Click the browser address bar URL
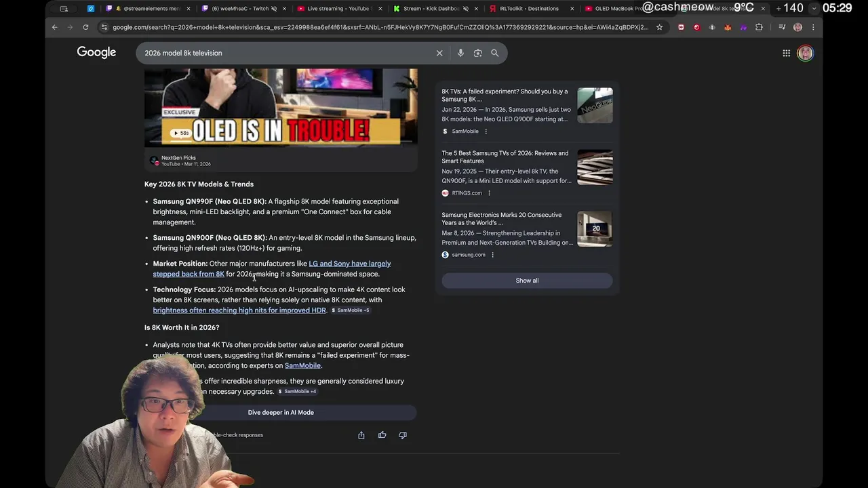The height and width of the screenshot is (488, 868). 380,27
